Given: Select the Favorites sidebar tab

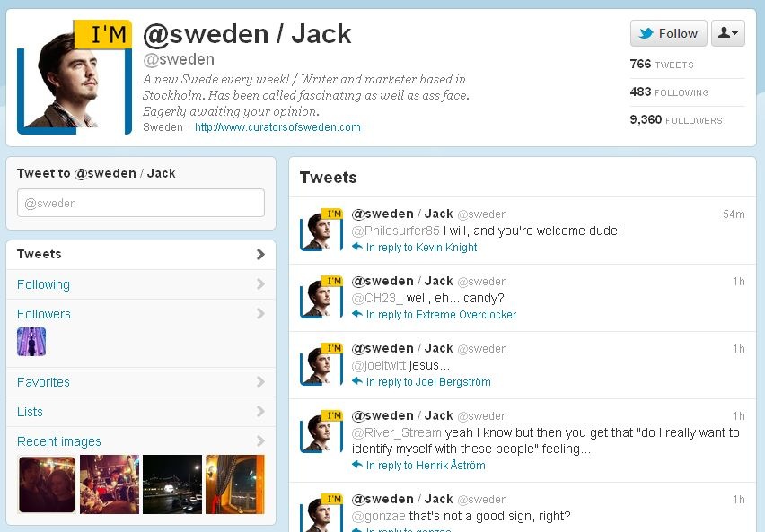Looking at the screenshot, I should [141, 382].
